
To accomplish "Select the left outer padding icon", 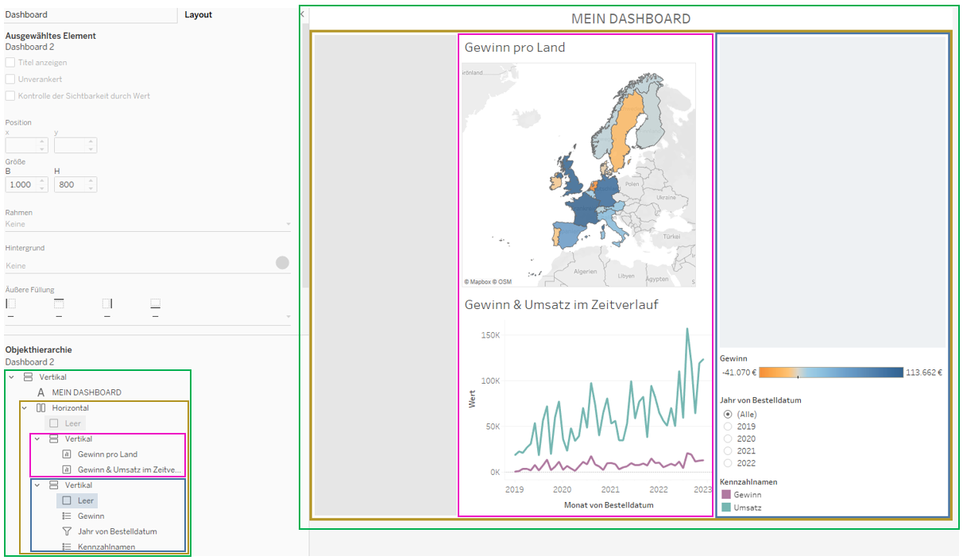I will click(10, 303).
